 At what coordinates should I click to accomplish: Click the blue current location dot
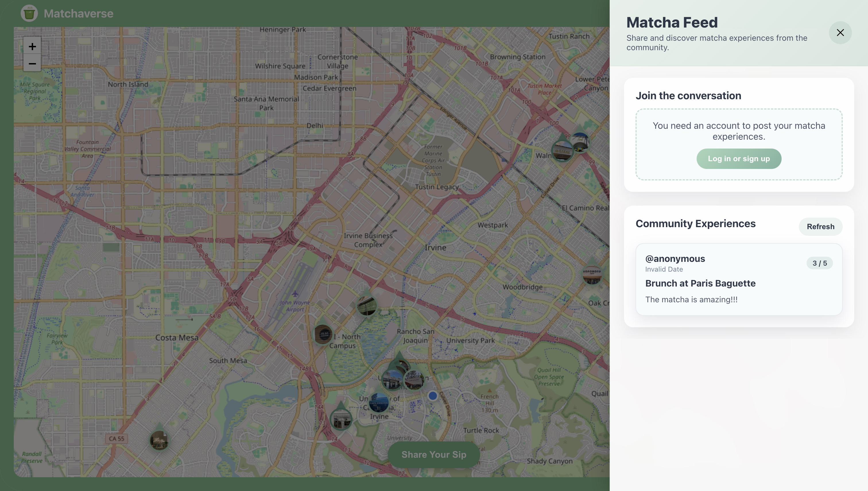432,395
